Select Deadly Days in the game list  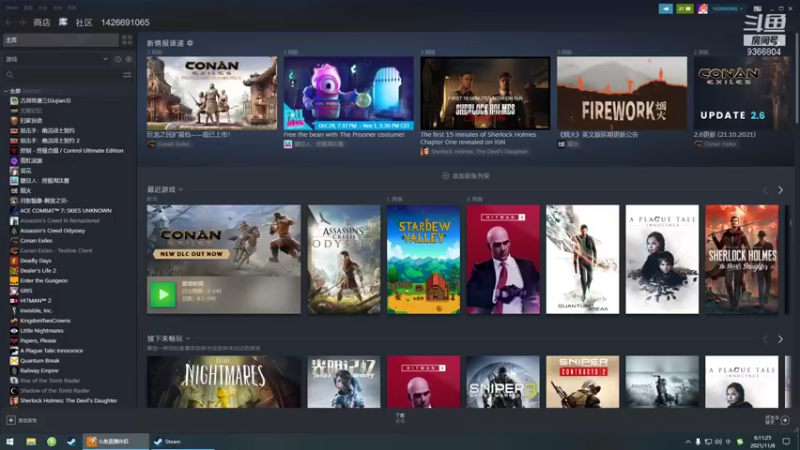(36, 261)
